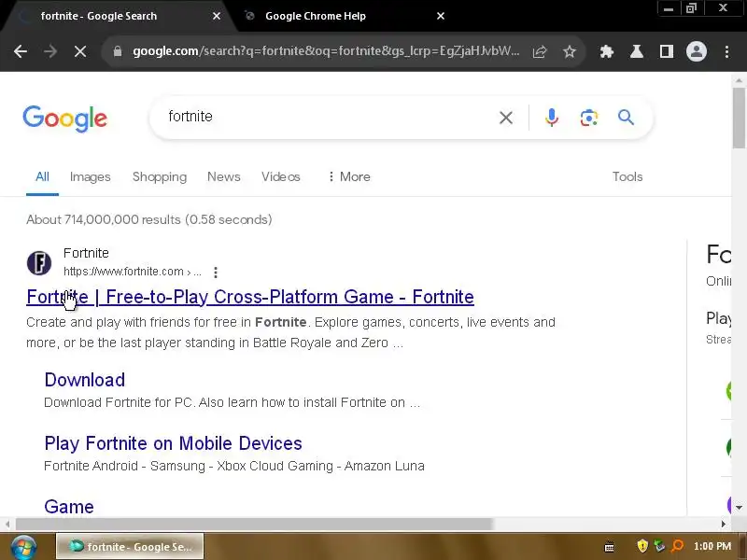Image resolution: width=747 pixels, height=560 pixels.
Task: Clear the fortnite search query
Action: [x=506, y=118]
